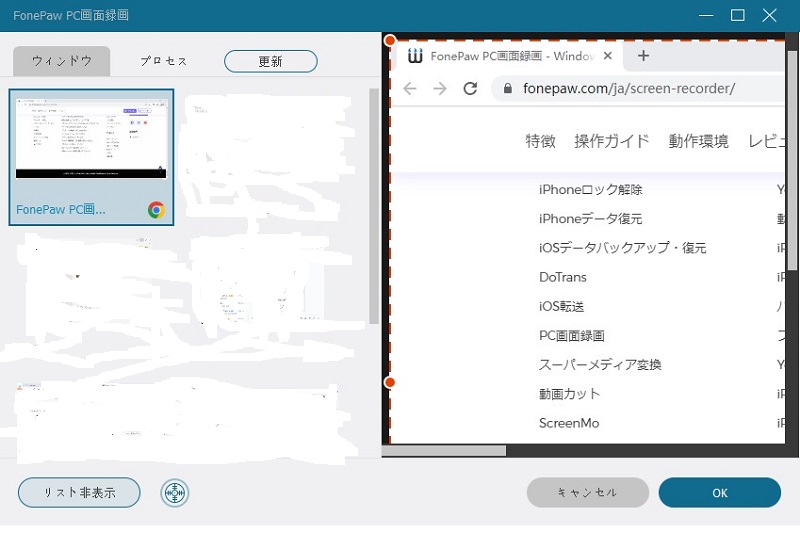The width and height of the screenshot is (800, 533).
Task: Click the browser back arrow
Action: coord(410,89)
